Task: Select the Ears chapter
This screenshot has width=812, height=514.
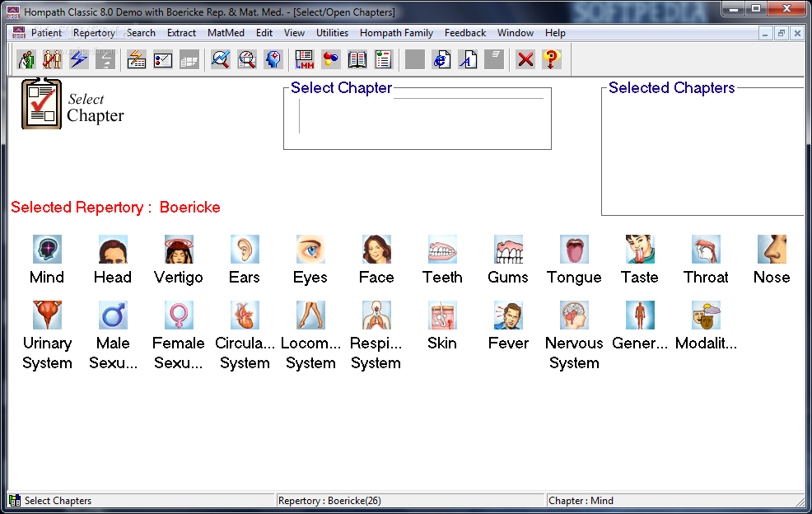Action: 245,250
